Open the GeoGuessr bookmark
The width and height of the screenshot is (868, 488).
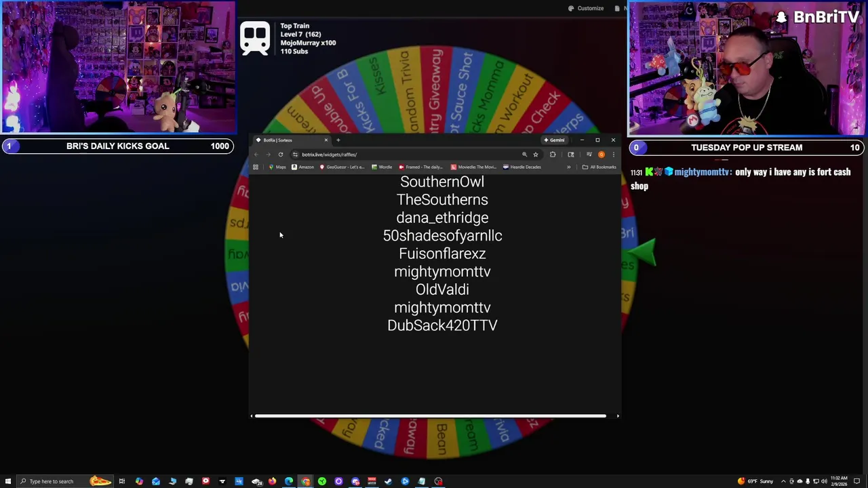click(x=342, y=167)
